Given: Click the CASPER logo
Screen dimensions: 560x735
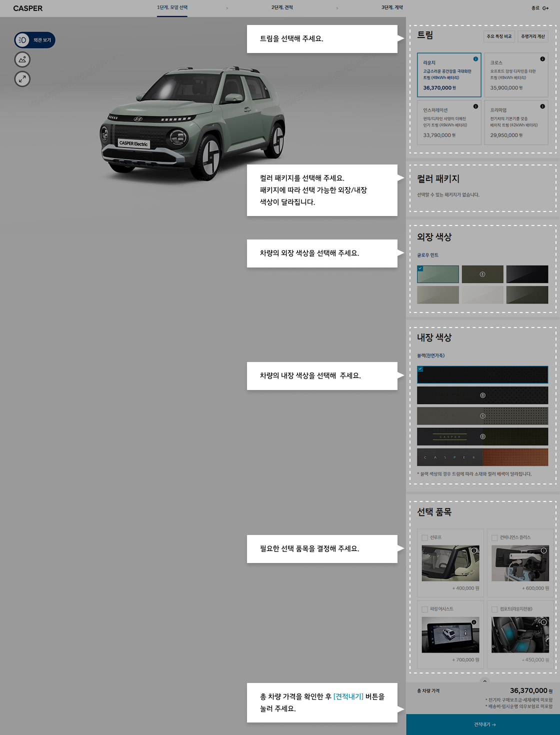Looking at the screenshot, I should click(28, 8).
